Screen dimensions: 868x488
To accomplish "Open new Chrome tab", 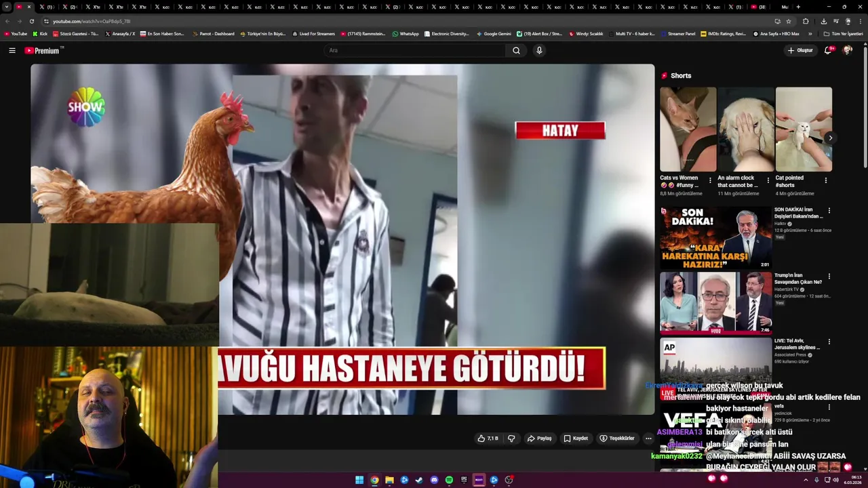I will 798,7.
